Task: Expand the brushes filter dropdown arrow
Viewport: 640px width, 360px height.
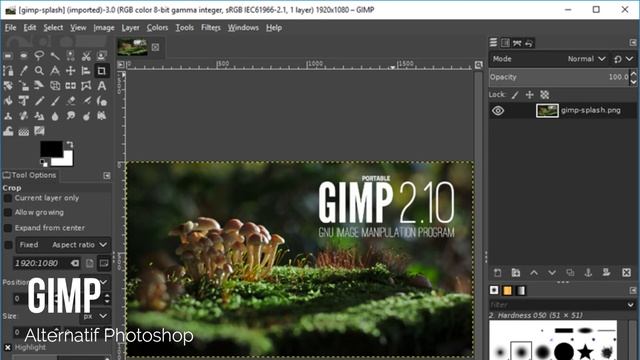Action: 631,305
